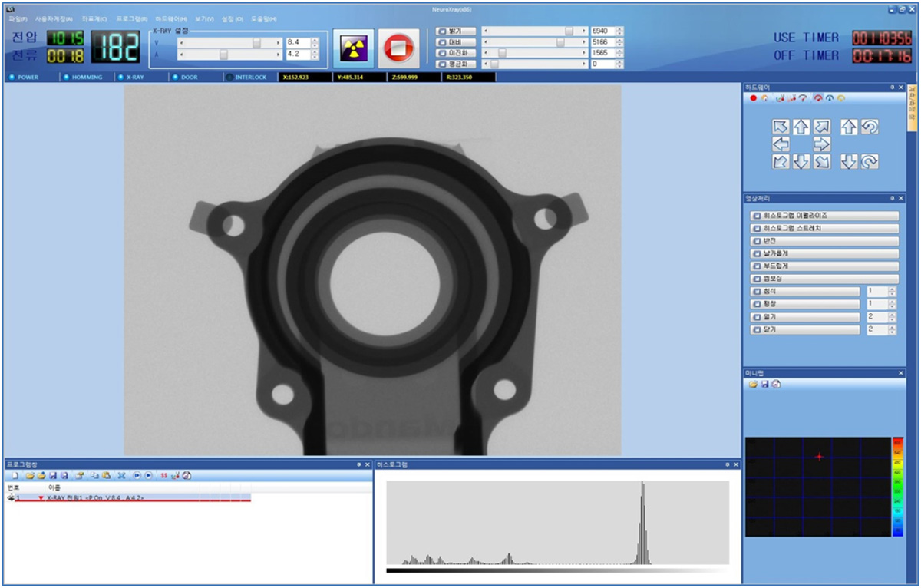
Task: Click the down-right diagonal arrow button
Action: (822, 161)
